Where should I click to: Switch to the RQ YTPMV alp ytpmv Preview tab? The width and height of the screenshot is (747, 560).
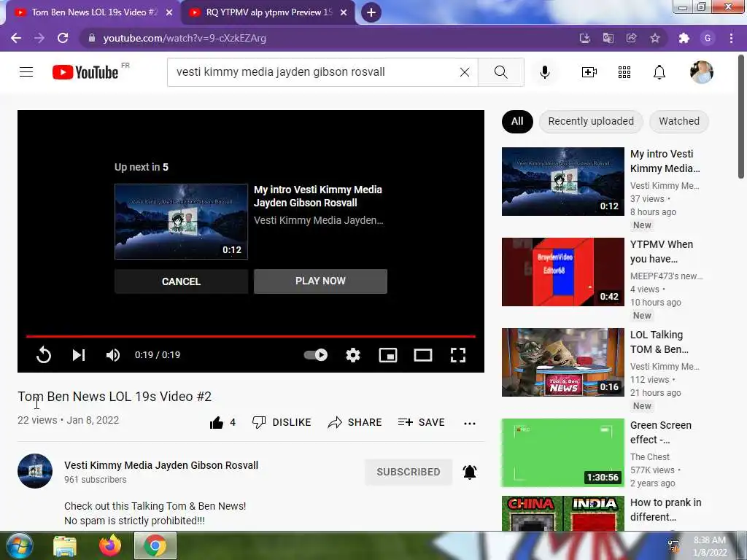pyautogui.click(x=269, y=12)
